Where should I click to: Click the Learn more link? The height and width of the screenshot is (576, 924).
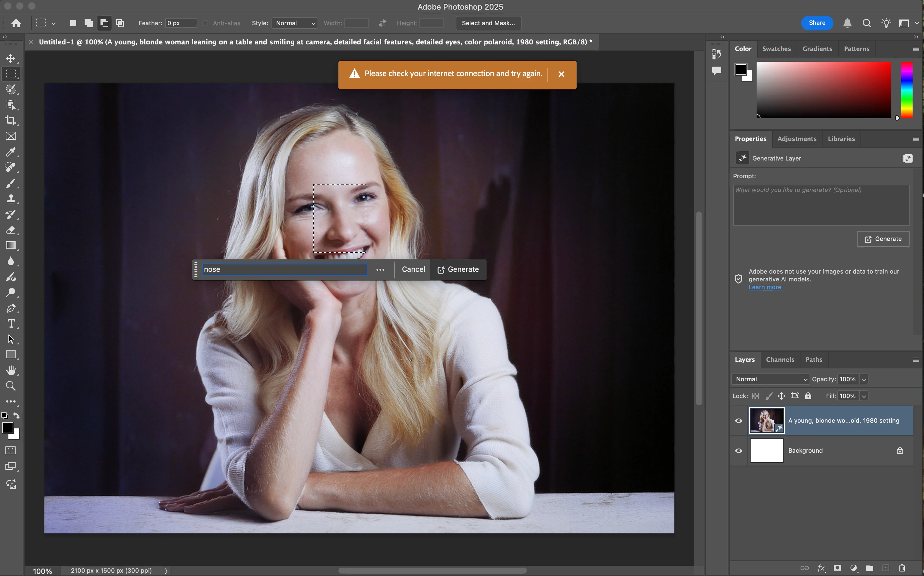pos(764,287)
